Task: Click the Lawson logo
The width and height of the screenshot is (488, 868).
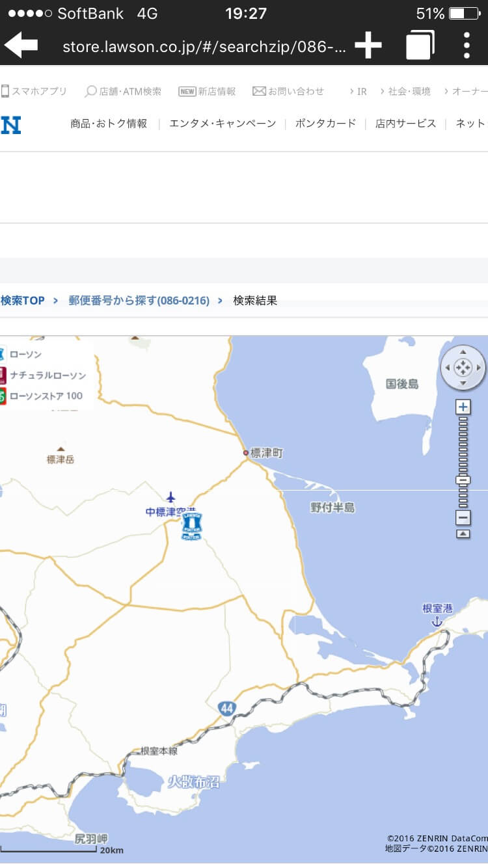Action: point(11,124)
